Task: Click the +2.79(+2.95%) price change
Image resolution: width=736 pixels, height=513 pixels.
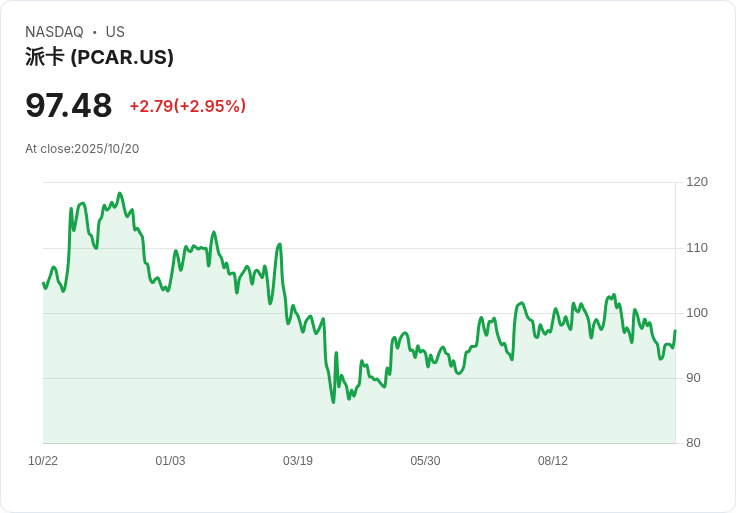Action: point(187,106)
